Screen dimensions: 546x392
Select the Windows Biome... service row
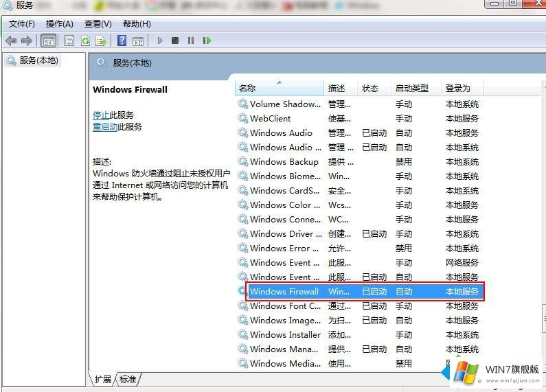(x=359, y=176)
